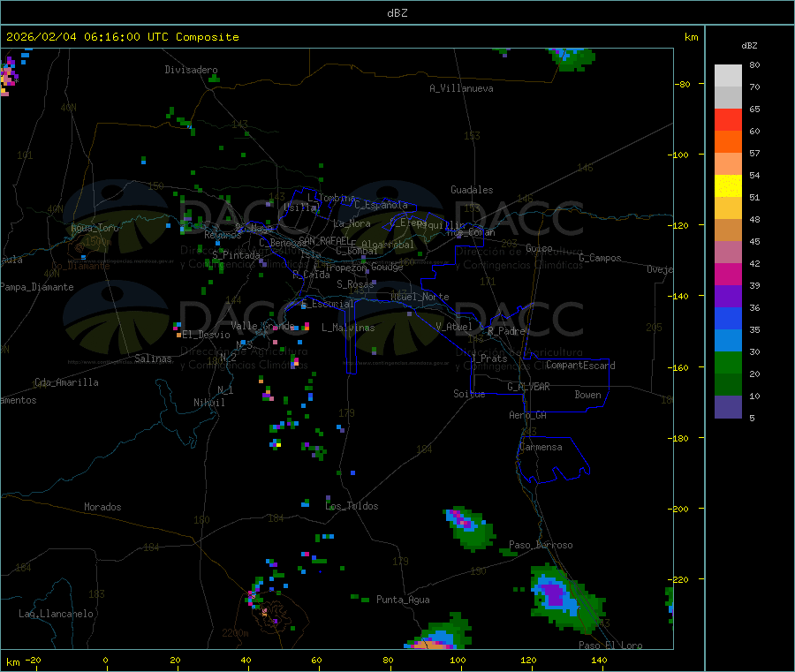Click the Aero_GA location label
Viewport: 795px width, 672px height.
click(x=527, y=415)
